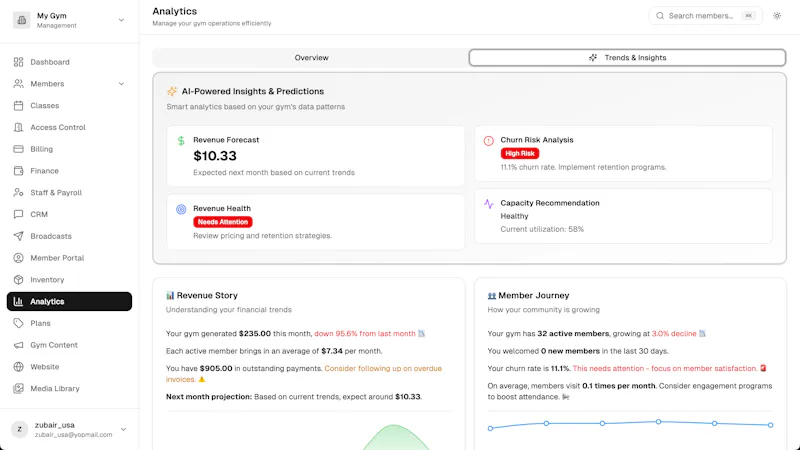The image size is (800, 450).
Task: Click the $10.33 forecast amount
Action: point(215,156)
